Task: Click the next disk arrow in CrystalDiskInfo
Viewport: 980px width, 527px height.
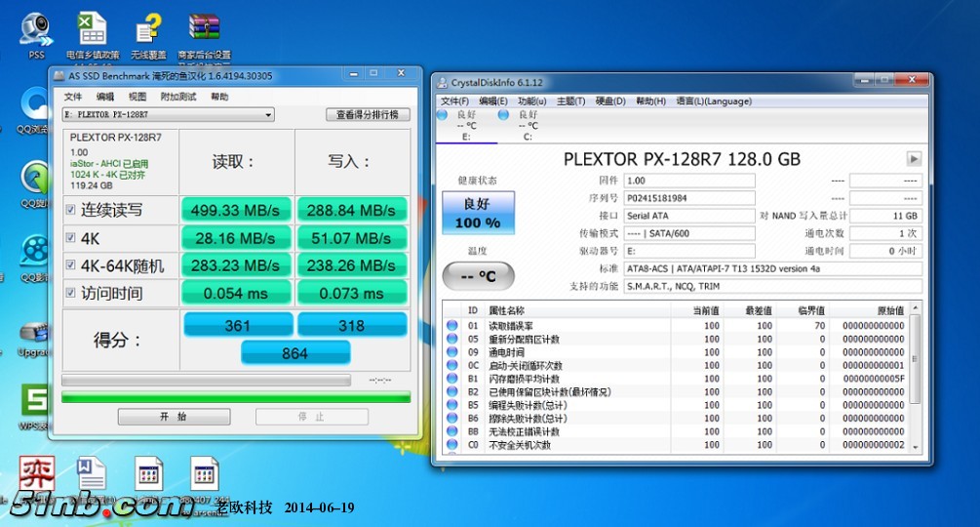Action: click(x=913, y=159)
